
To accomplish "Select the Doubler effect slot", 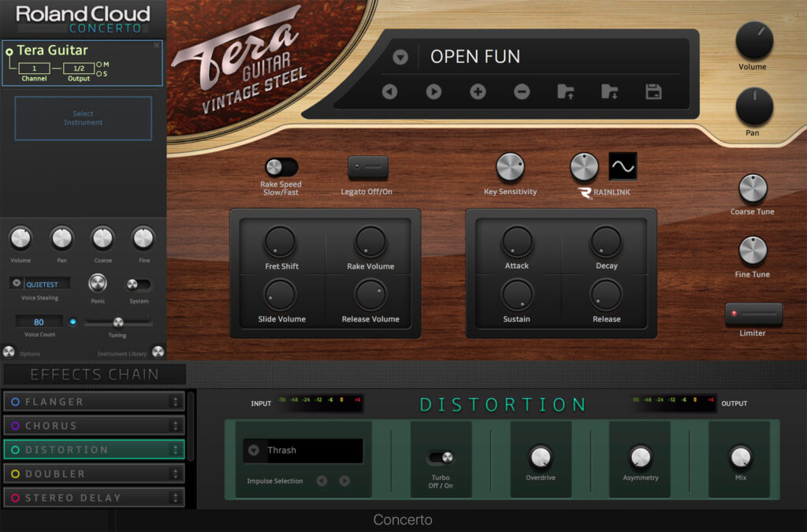I will tap(94, 474).
